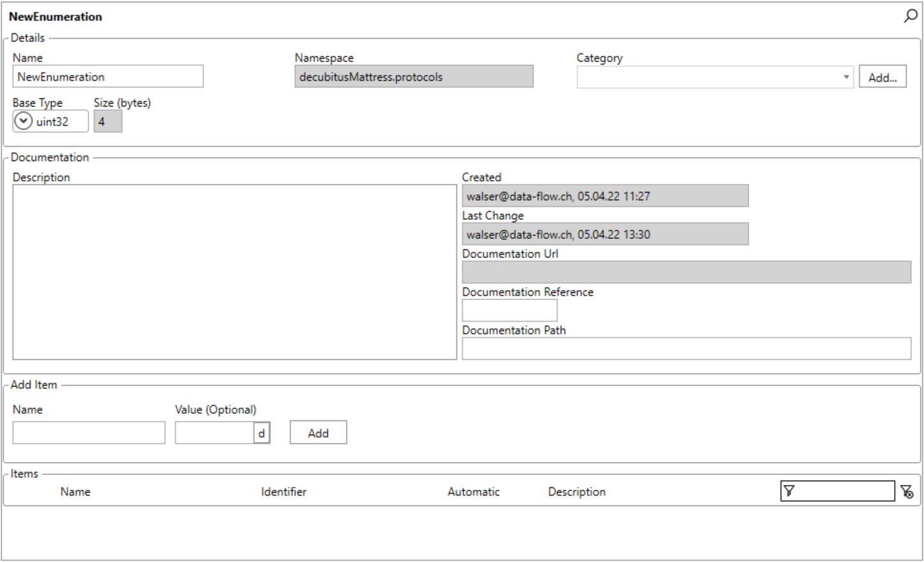Image resolution: width=924 pixels, height=562 pixels.
Task: Click the uint32 base type value
Action: [52, 121]
